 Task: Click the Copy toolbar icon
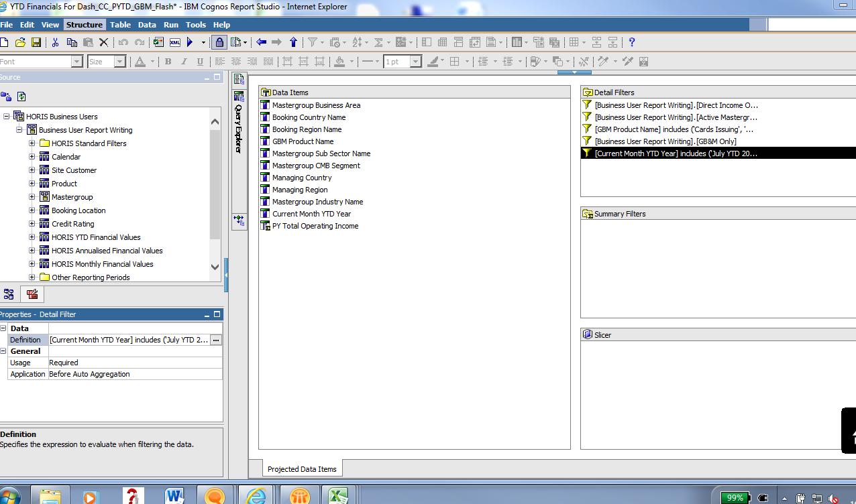72,42
